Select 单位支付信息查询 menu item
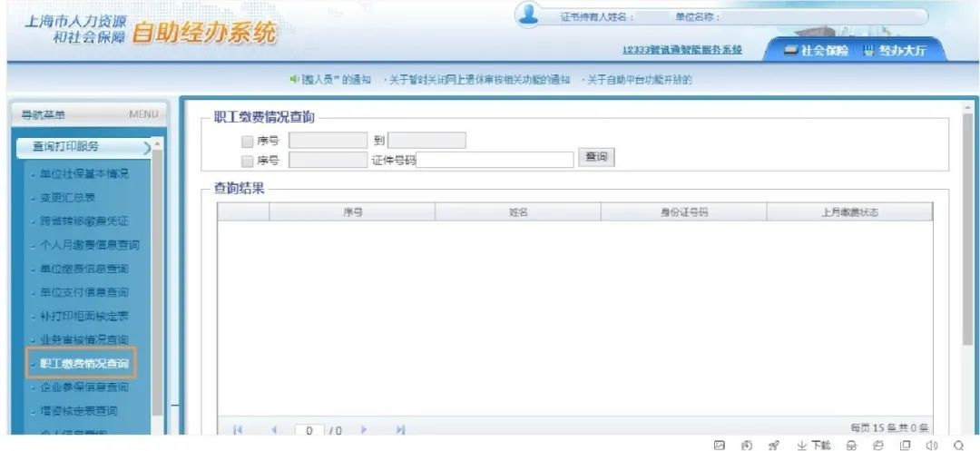Screen dimensions: 980x451 83,292
